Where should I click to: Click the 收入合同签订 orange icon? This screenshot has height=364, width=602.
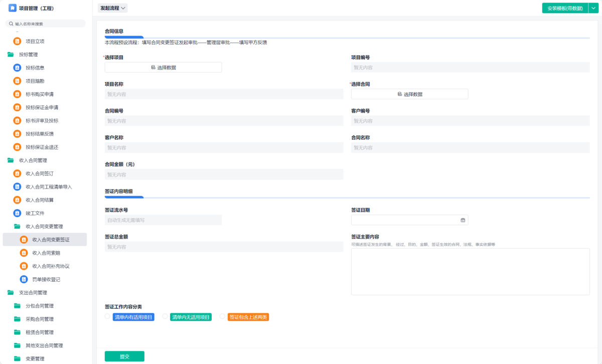point(18,173)
